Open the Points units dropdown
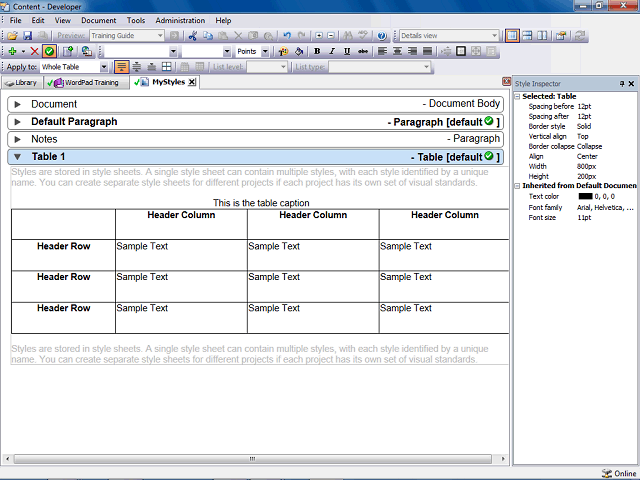 tap(265, 51)
